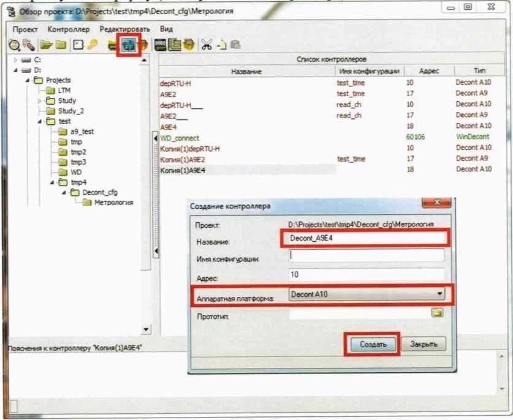Open the Проект menu
This screenshot has height=420, width=513.
[x=25, y=29]
